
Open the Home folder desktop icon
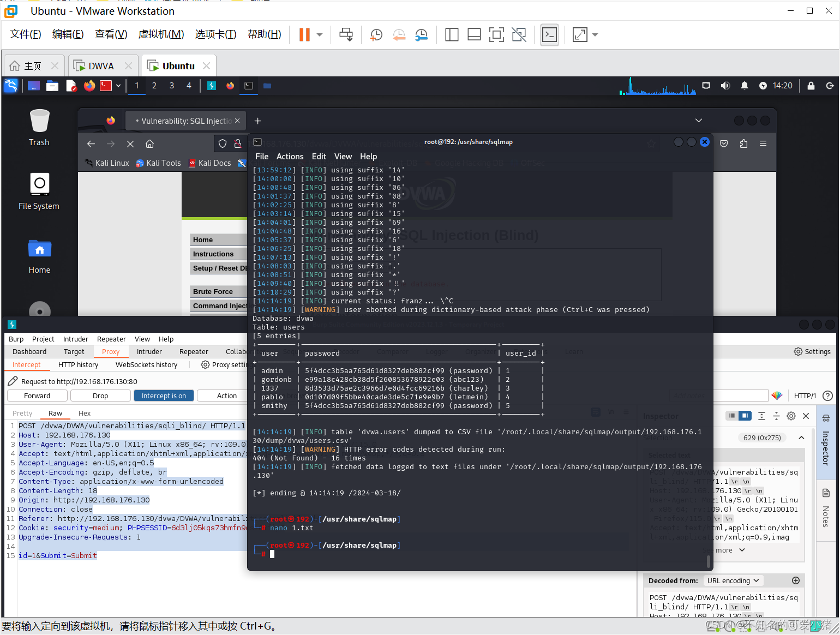pyautogui.click(x=39, y=256)
